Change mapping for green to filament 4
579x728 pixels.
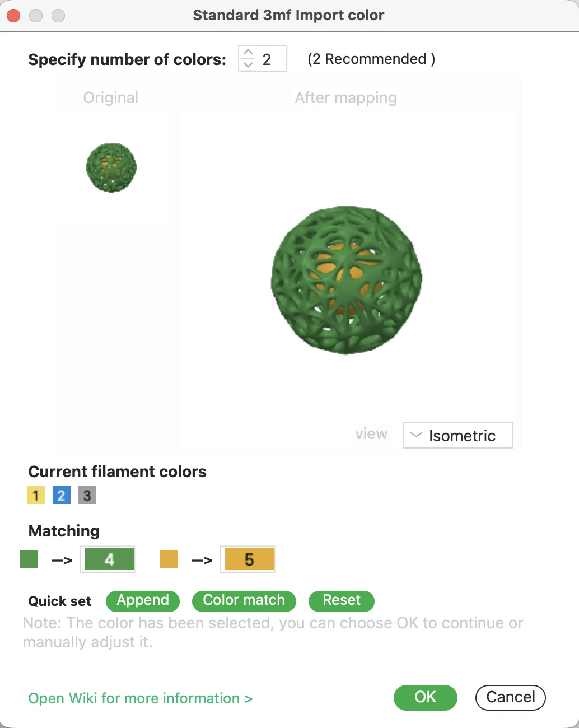click(x=108, y=559)
